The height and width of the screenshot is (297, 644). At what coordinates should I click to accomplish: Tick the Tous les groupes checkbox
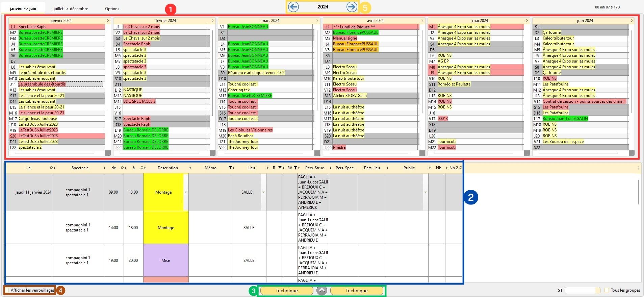pos(607,290)
